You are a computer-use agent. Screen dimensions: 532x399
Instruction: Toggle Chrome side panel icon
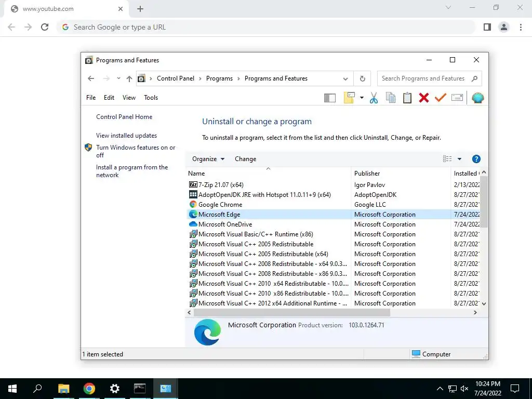(x=487, y=27)
